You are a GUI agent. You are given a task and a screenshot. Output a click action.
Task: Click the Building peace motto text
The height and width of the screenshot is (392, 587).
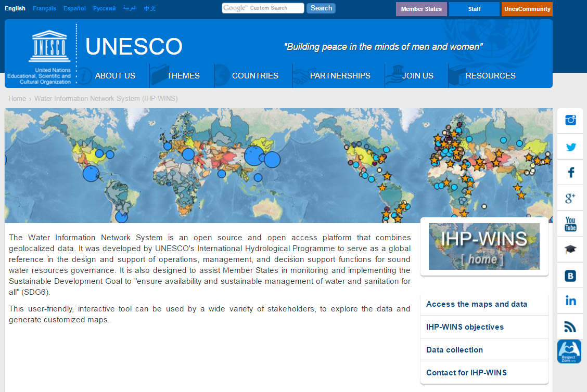384,47
